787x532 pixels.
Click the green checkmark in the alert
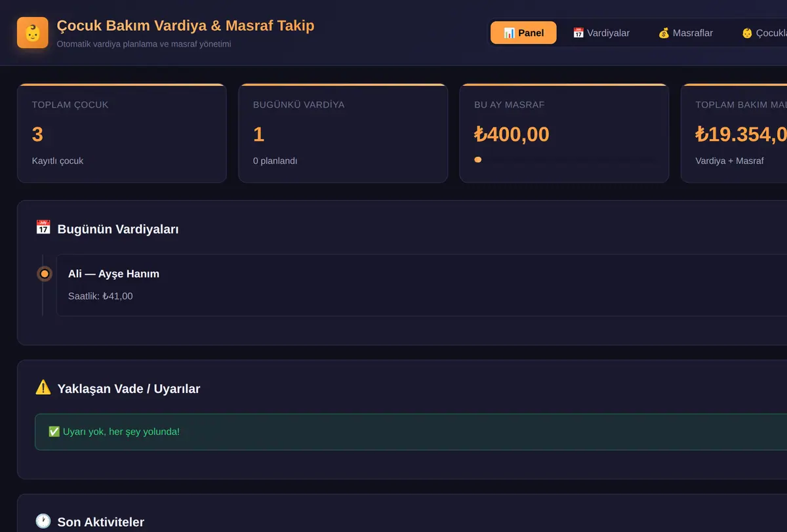(54, 432)
